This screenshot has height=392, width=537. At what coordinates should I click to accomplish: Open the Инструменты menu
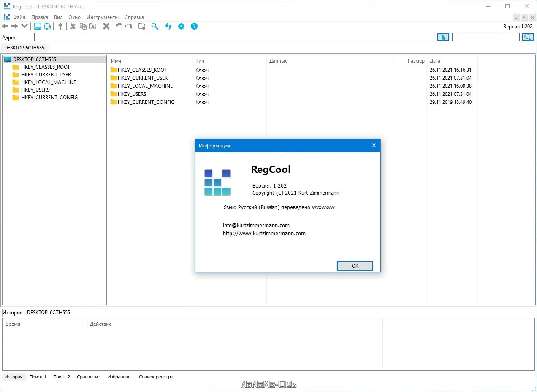[x=103, y=17]
